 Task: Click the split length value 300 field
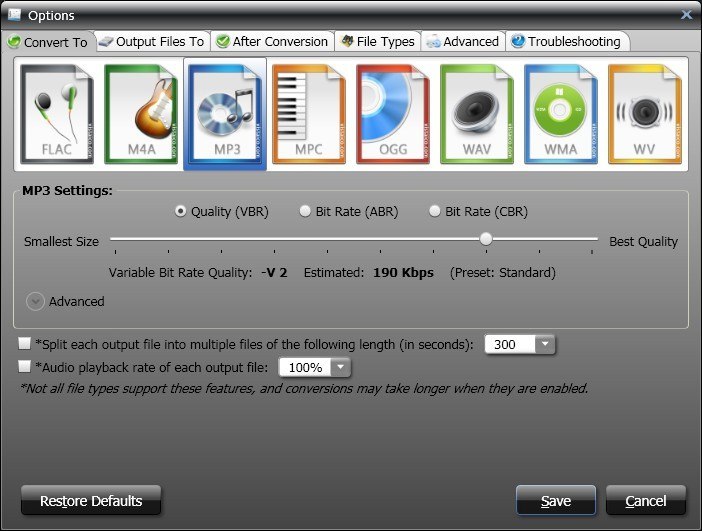[x=510, y=344]
